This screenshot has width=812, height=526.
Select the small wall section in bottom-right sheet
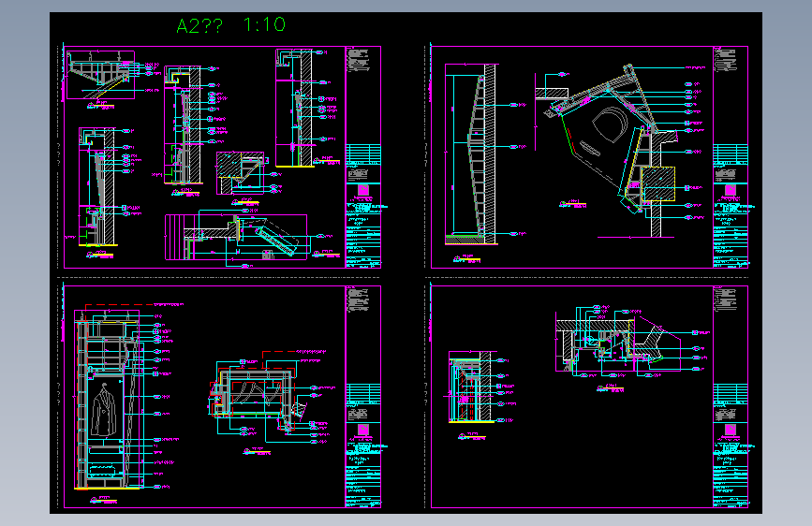470,387
